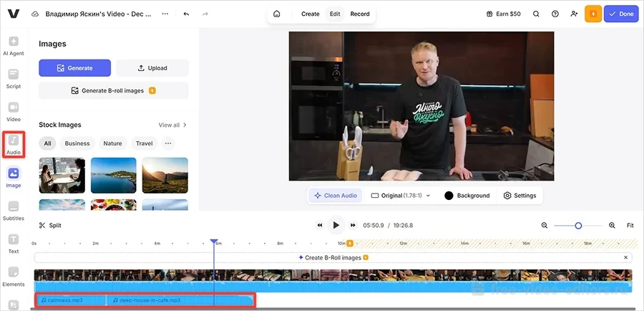Select the Image sidebar panel
The height and width of the screenshot is (311, 644).
pos(14,178)
